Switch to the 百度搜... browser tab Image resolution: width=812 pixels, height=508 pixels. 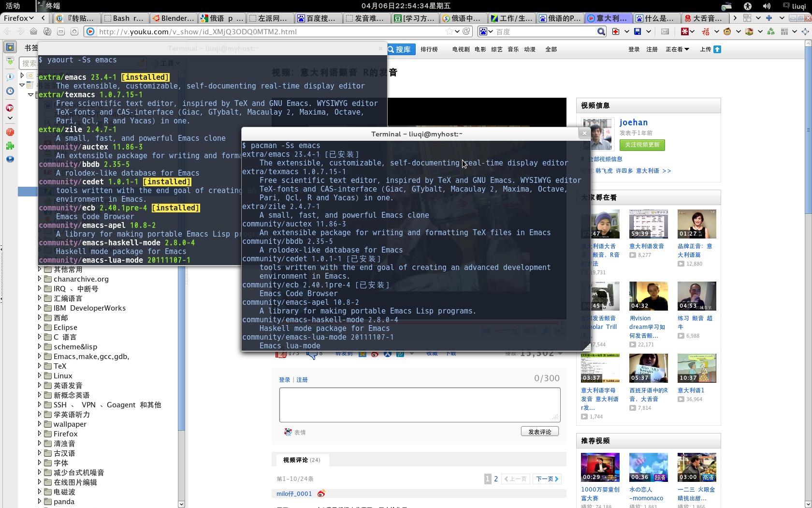[318, 18]
